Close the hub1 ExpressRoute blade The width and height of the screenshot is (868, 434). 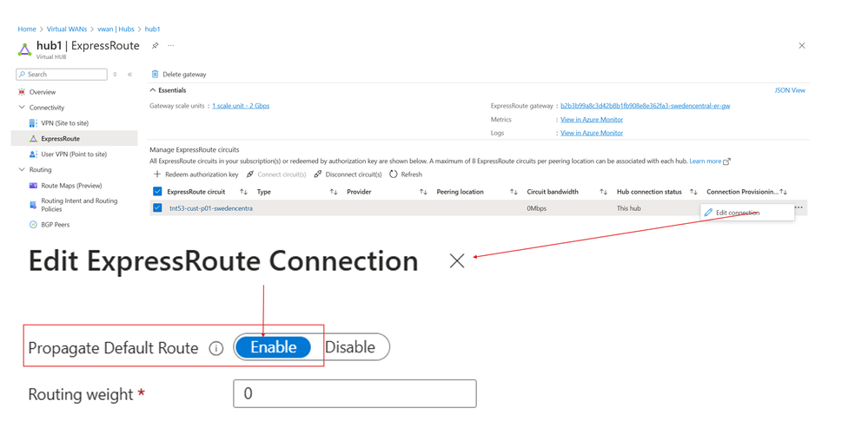coord(802,46)
